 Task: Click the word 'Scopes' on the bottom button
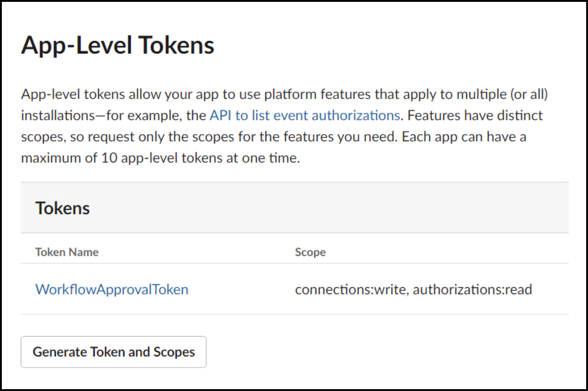(x=173, y=352)
